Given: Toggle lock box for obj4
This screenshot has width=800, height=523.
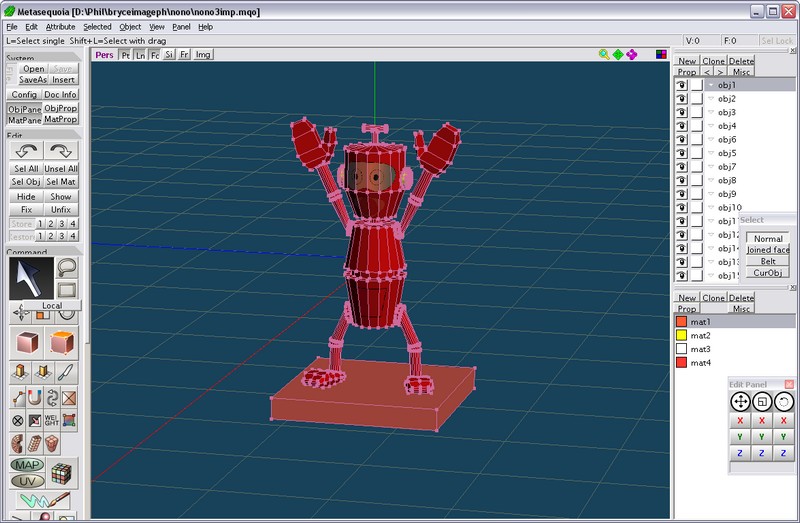Looking at the screenshot, I should [x=697, y=126].
